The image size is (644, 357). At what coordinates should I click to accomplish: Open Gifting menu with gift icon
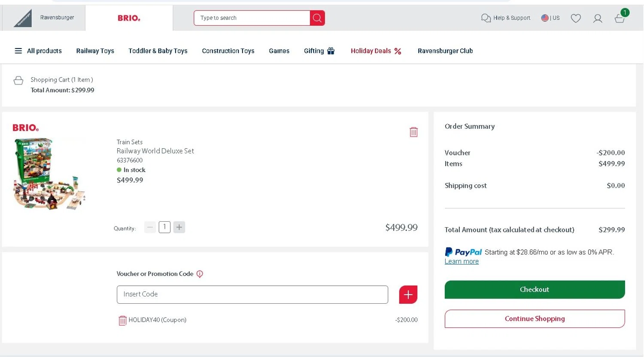(319, 51)
